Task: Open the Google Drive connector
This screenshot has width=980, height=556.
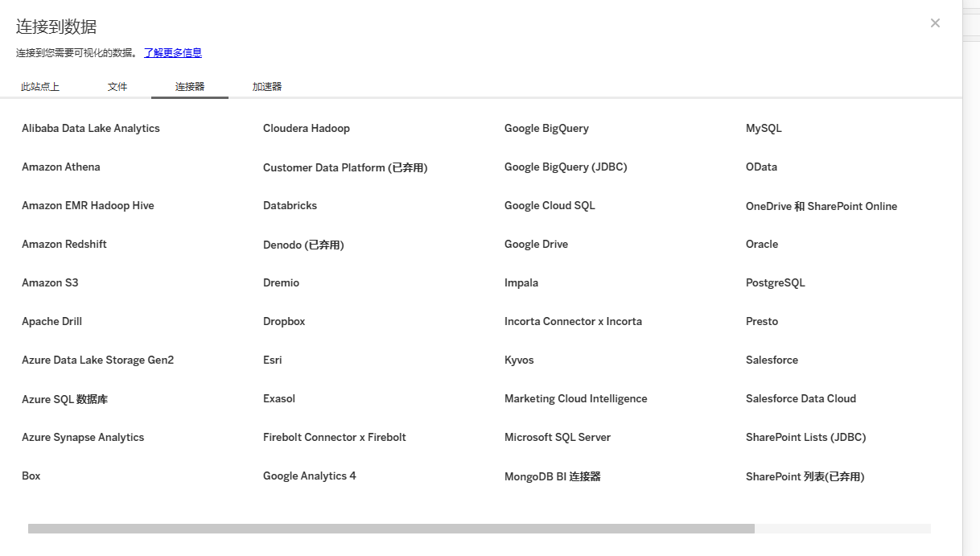Action: (536, 244)
